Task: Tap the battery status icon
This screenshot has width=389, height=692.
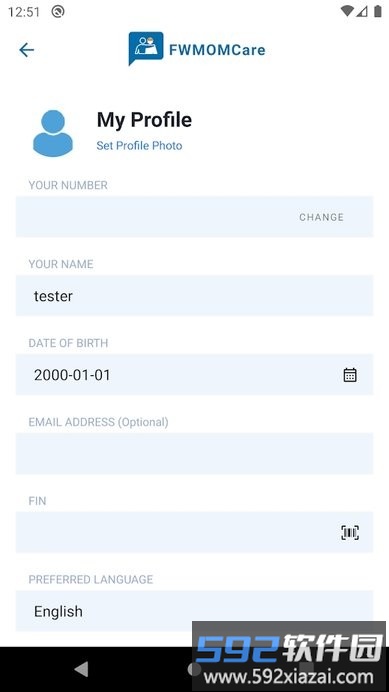Action: [x=378, y=11]
